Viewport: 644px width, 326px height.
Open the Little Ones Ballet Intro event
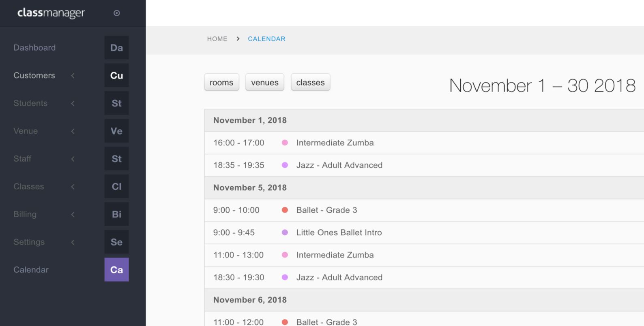pos(339,232)
